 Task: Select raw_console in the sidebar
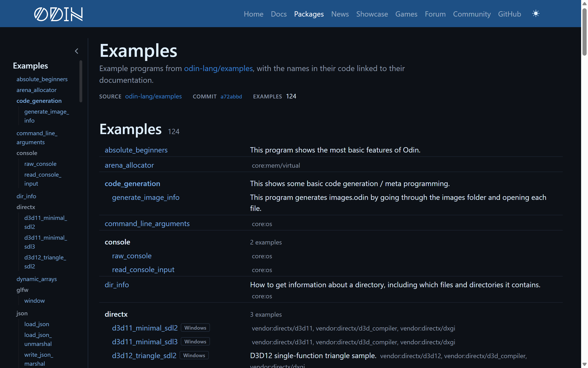(x=40, y=164)
